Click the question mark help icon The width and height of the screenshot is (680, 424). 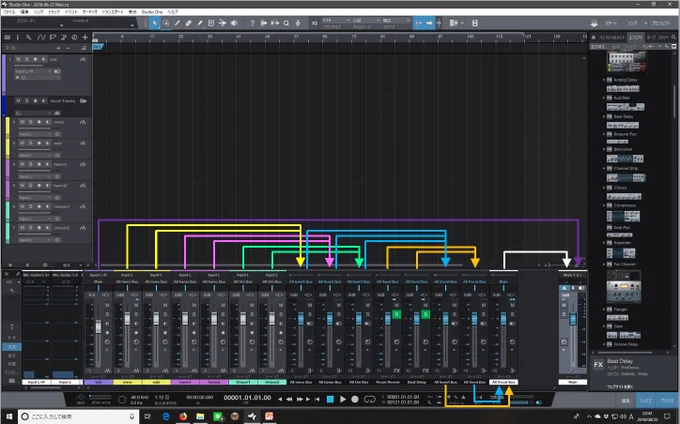pos(252,23)
